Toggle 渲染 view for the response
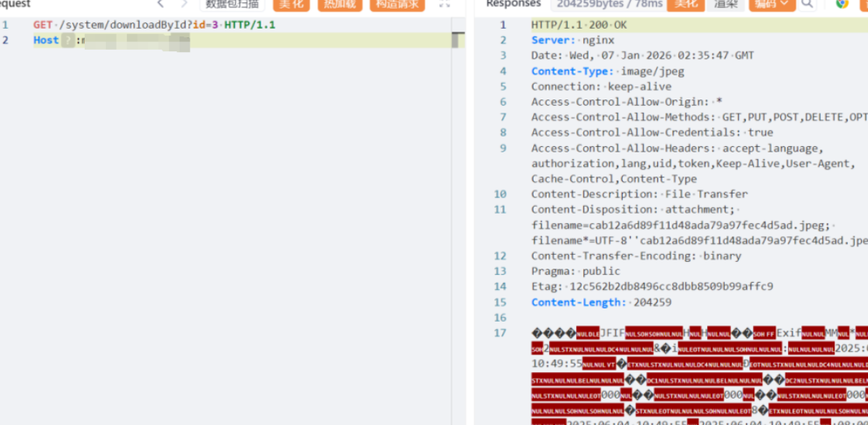This screenshot has width=868, height=425. coord(726,4)
